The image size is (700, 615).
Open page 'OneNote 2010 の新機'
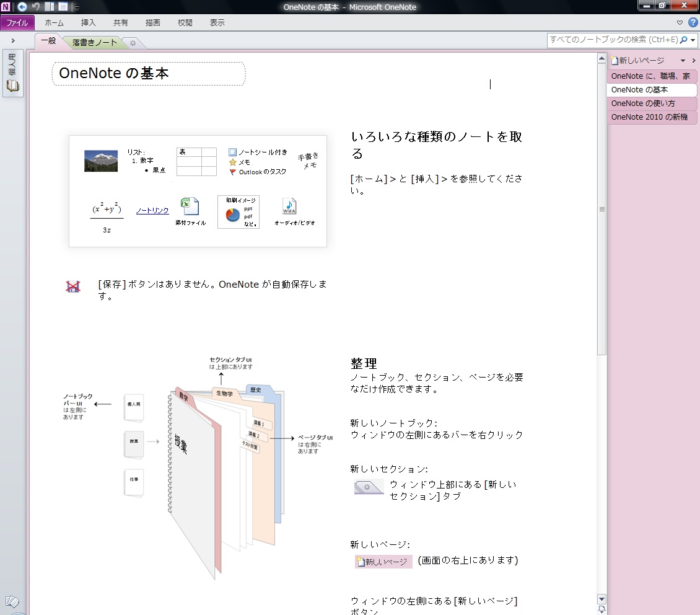[652, 117]
